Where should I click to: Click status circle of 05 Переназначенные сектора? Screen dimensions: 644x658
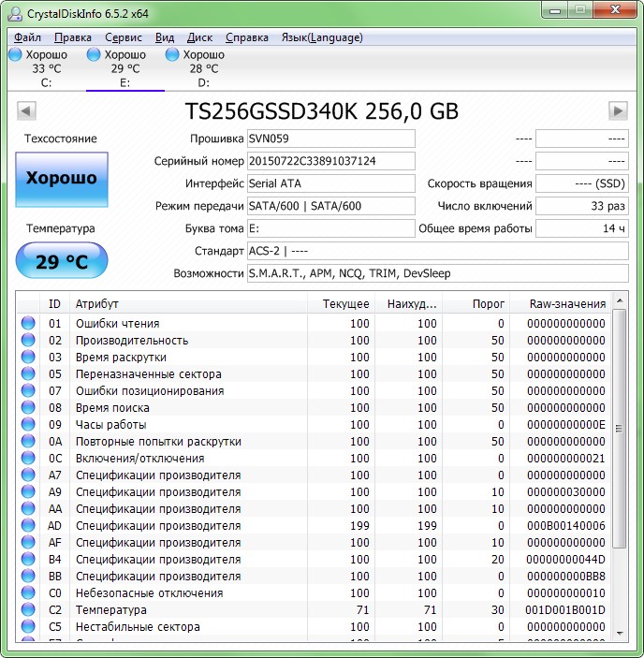[28, 373]
